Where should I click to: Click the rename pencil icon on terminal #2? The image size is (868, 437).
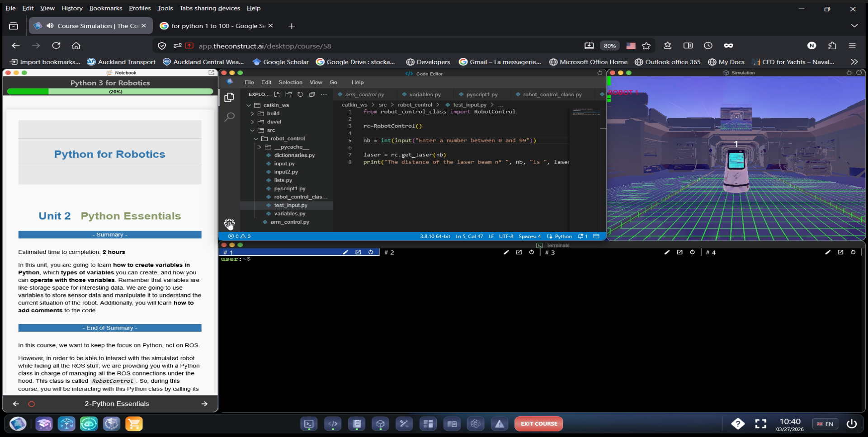(x=506, y=253)
